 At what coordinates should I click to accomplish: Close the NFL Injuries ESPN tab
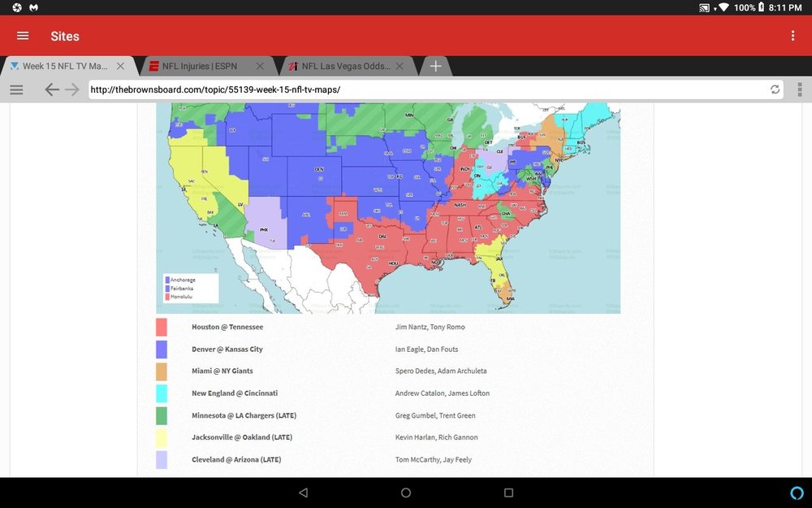[260, 67]
